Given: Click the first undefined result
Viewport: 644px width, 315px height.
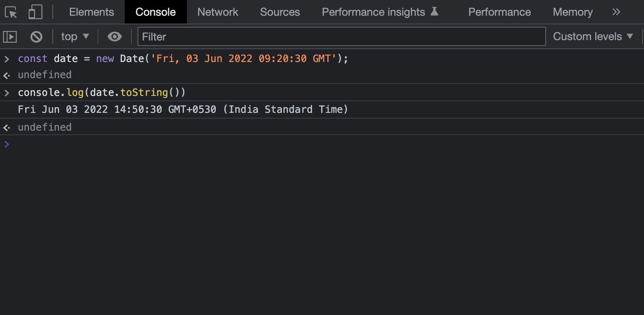Looking at the screenshot, I should coord(45,75).
